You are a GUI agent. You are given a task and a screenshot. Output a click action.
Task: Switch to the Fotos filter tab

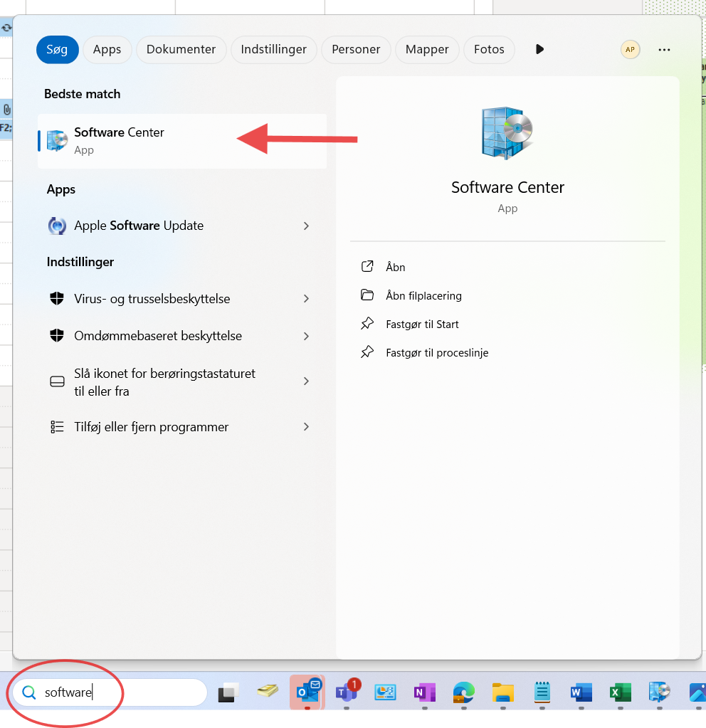click(x=489, y=49)
